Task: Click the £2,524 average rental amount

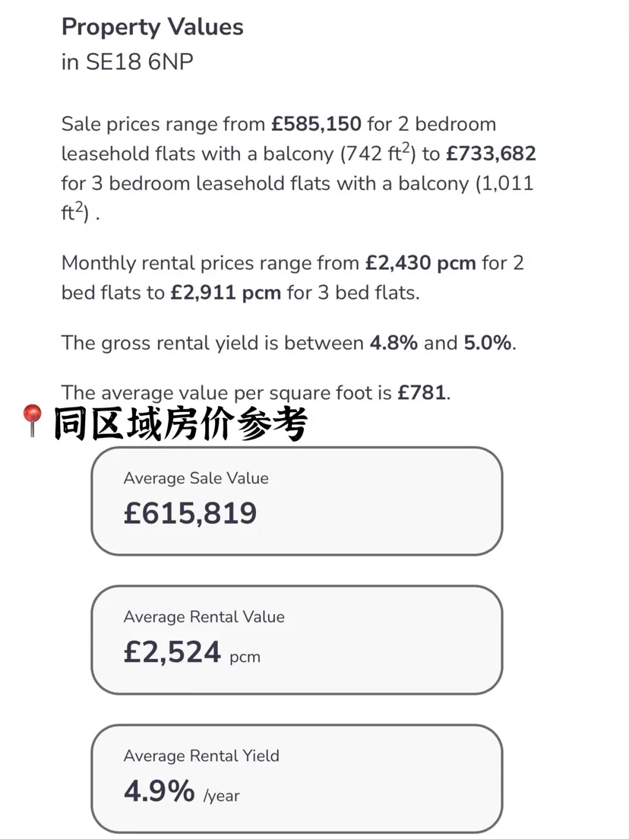Action: tap(172, 652)
